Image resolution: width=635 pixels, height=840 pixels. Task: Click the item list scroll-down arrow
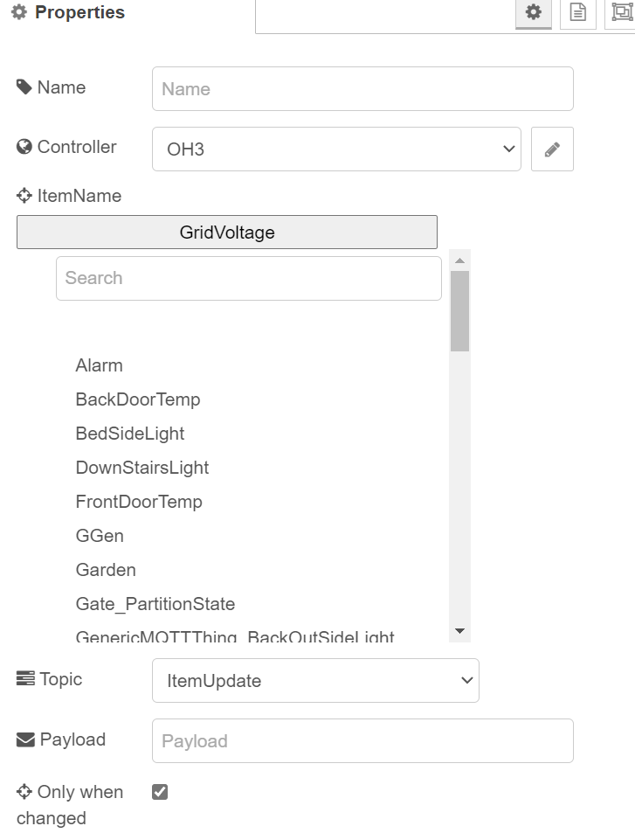pos(460,631)
